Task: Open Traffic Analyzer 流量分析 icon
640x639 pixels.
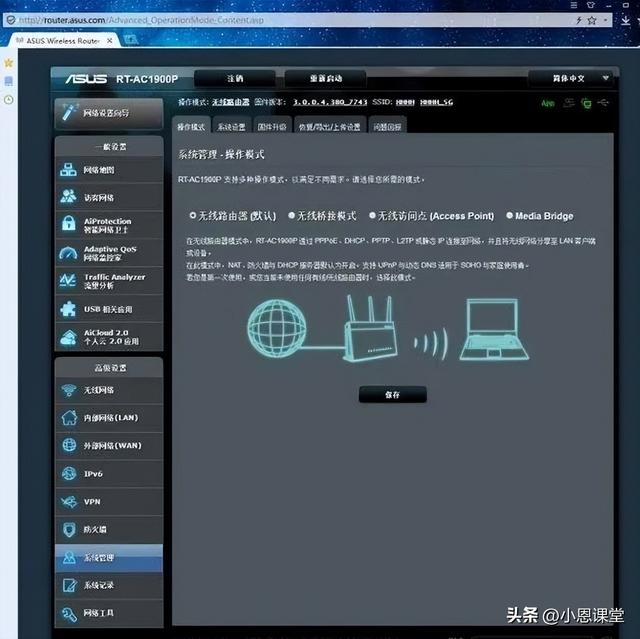Action: [x=68, y=280]
